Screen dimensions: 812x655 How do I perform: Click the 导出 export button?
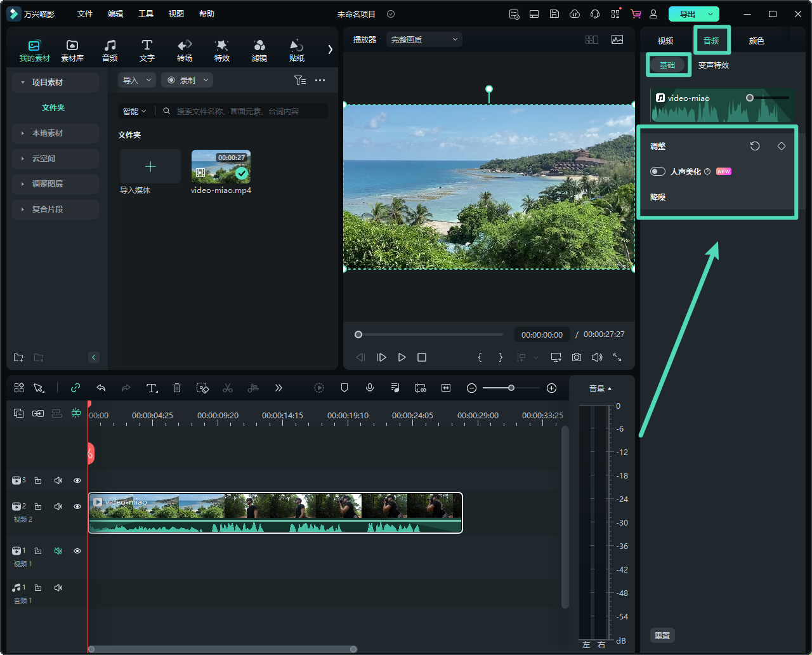coord(688,14)
